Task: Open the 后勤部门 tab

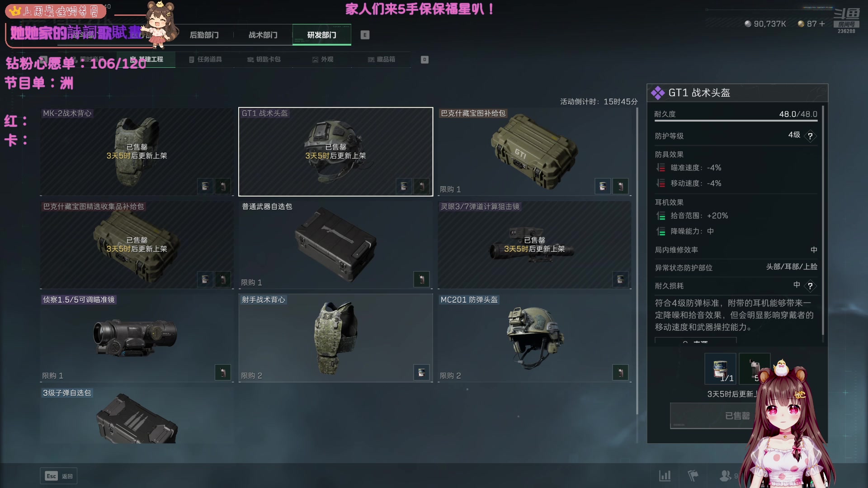Action: (x=204, y=35)
